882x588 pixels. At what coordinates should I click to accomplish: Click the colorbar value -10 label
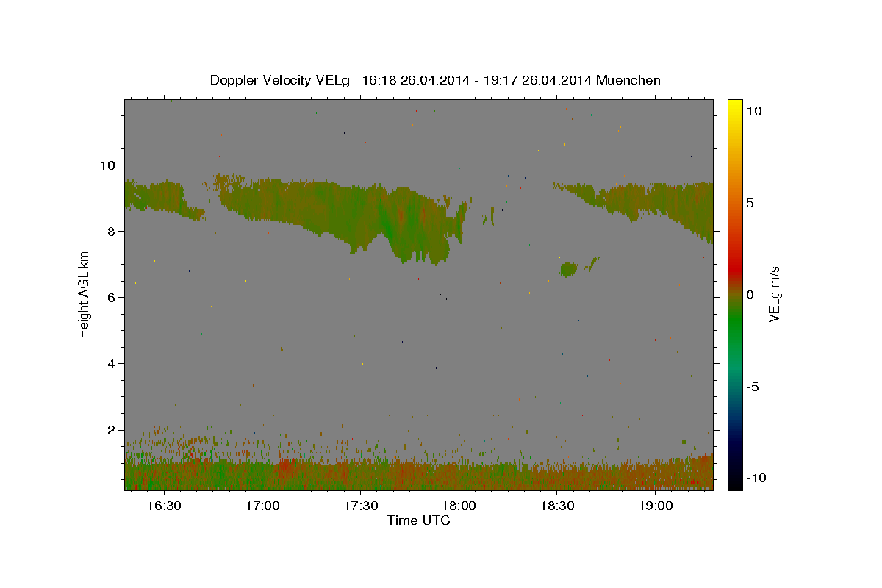coord(755,478)
